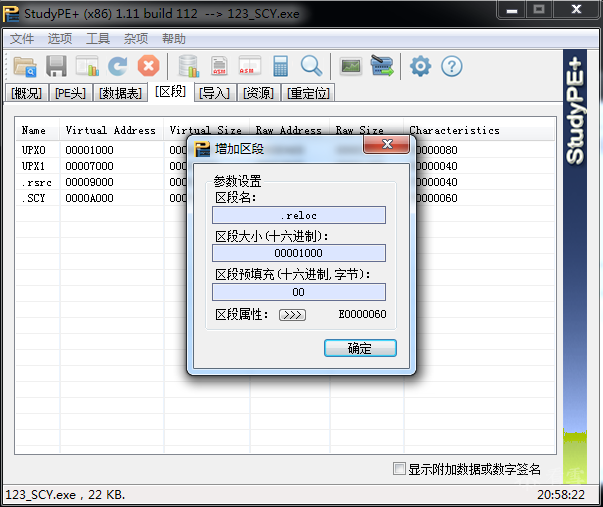Open the 选项 menu
This screenshot has width=603, height=507.
coord(60,38)
